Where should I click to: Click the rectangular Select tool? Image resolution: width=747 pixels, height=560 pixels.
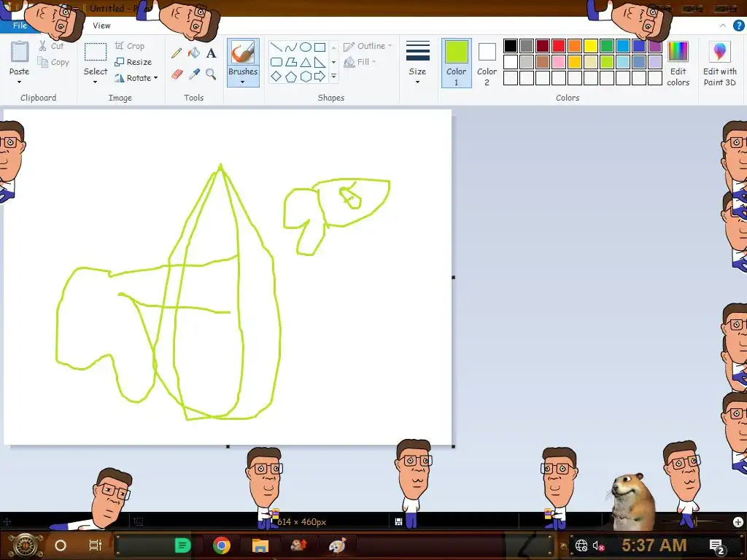[96, 52]
